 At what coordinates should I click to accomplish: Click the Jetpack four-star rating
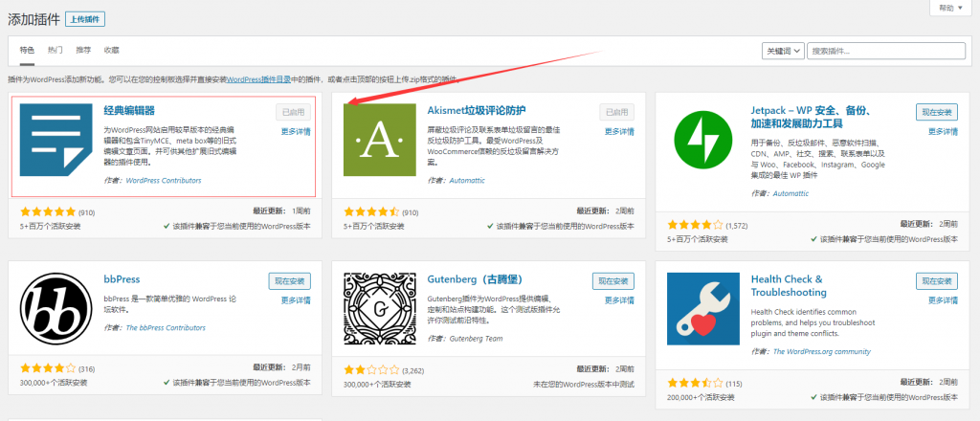(696, 225)
